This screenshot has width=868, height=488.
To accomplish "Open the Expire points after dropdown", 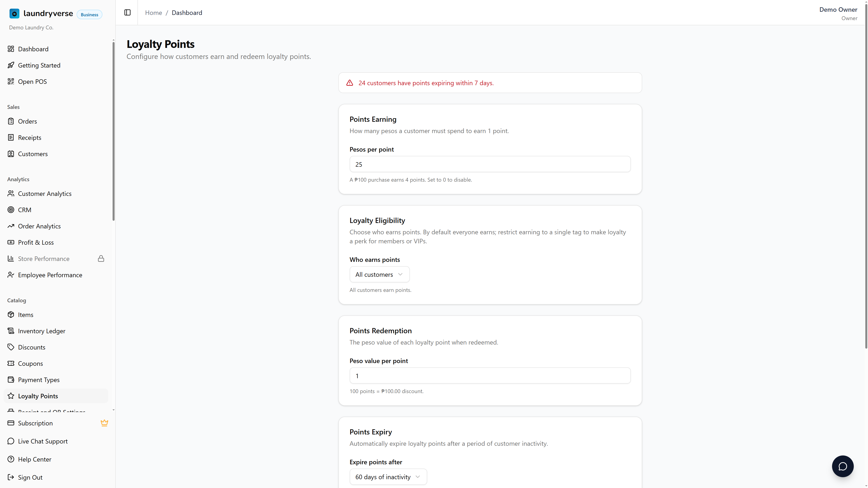I will tap(388, 476).
